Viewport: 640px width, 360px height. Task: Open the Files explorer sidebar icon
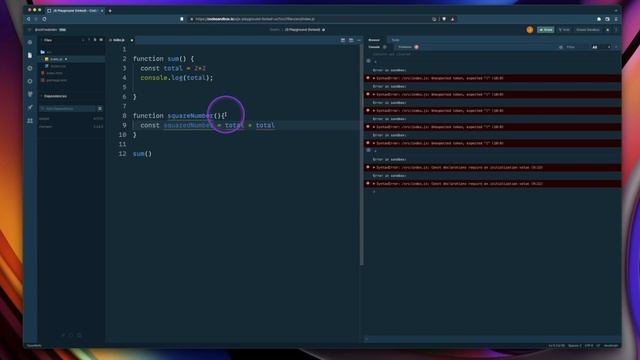[30, 55]
